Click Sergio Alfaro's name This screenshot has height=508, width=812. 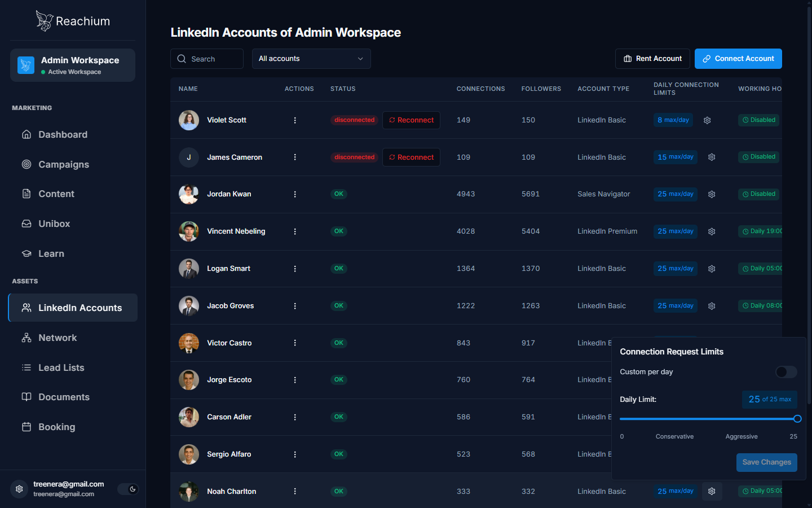(229, 454)
